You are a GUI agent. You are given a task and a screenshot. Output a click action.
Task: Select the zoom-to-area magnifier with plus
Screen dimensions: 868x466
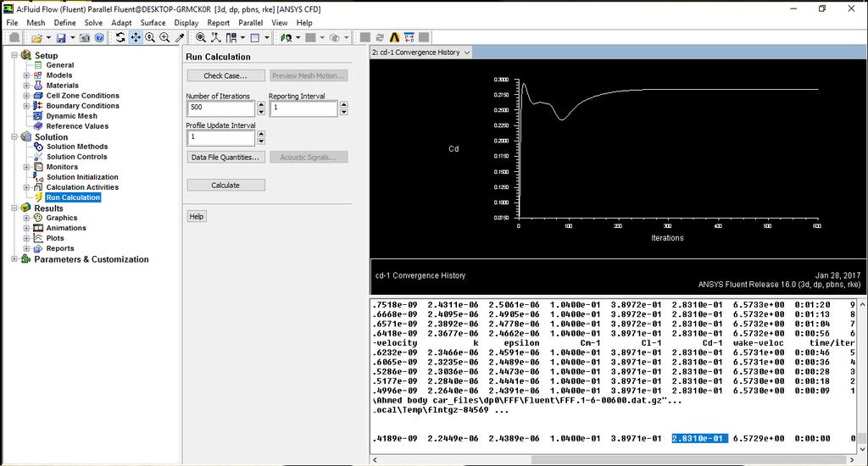point(164,37)
